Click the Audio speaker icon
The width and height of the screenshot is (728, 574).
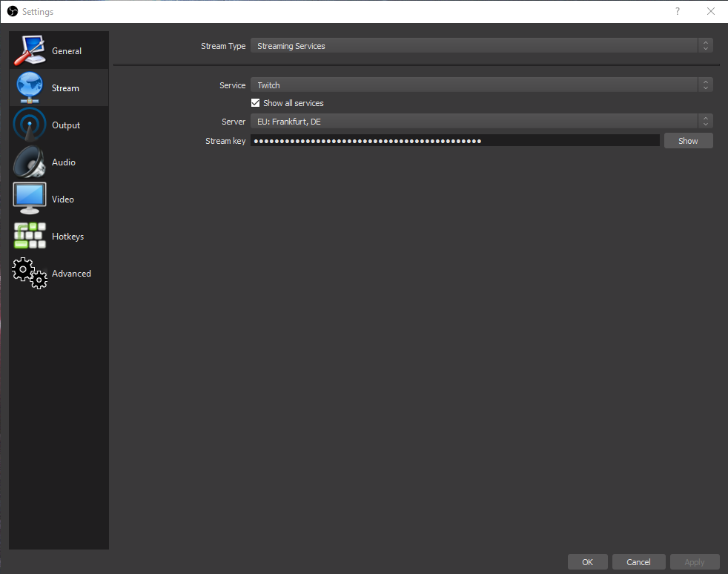click(30, 162)
